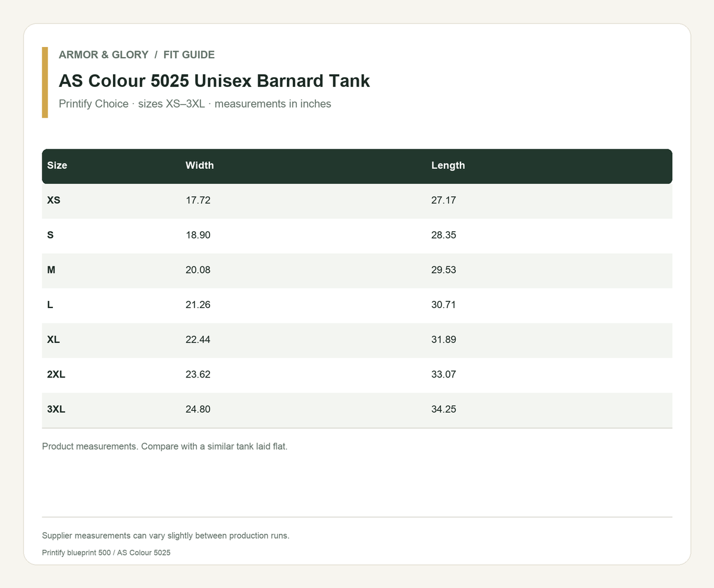Click the length value 29.53
The width and height of the screenshot is (714, 588).
tap(444, 270)
